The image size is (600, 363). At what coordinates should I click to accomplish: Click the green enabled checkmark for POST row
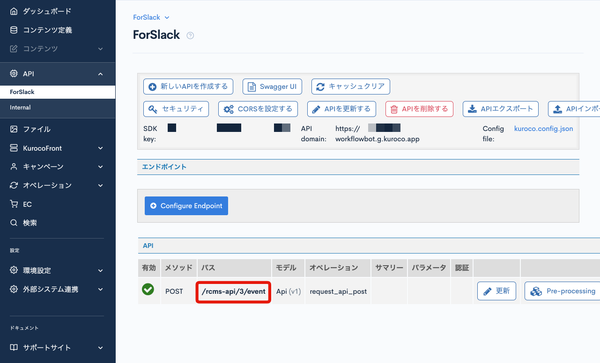click(x=148, y=289)
